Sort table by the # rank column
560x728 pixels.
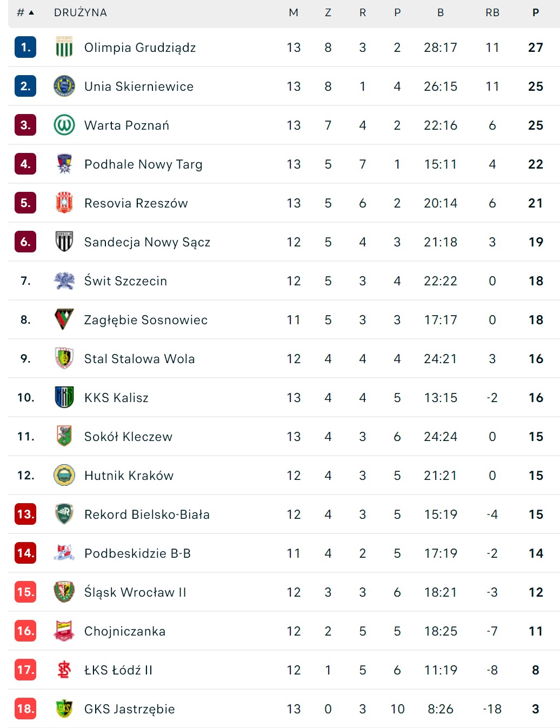click(x=25, y=12)
